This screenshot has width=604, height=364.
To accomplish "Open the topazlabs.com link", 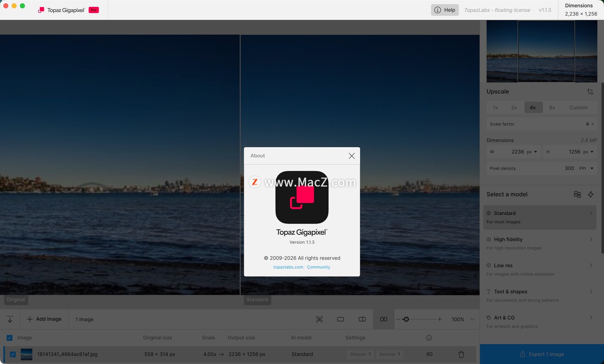I will tap(288, 267).
